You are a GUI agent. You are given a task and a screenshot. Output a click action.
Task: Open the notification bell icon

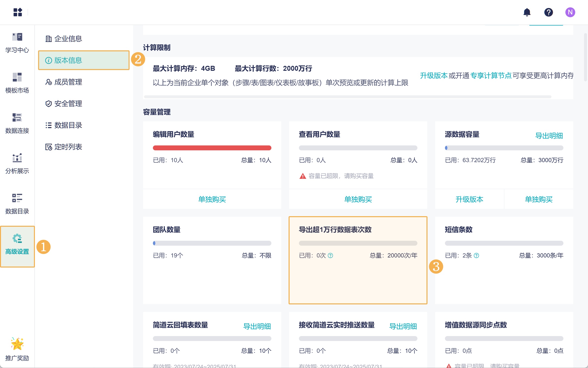pyautogui.click(x=527, y=12)
